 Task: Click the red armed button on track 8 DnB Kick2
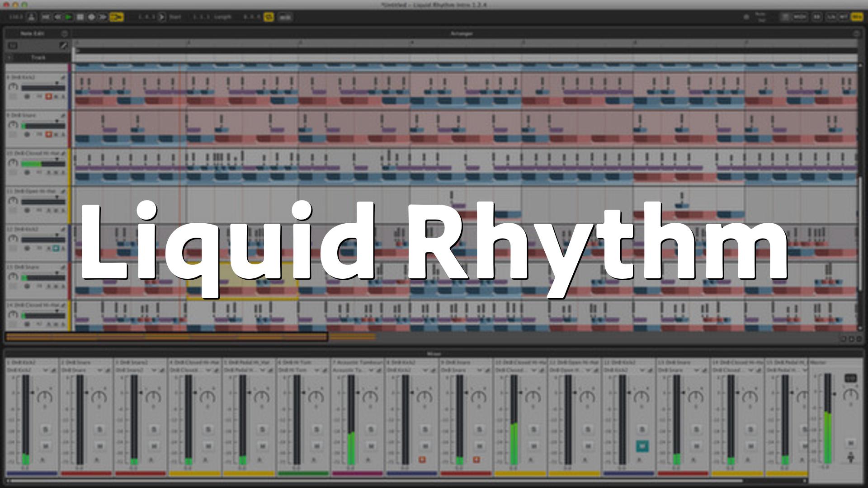tap(49, 97)
